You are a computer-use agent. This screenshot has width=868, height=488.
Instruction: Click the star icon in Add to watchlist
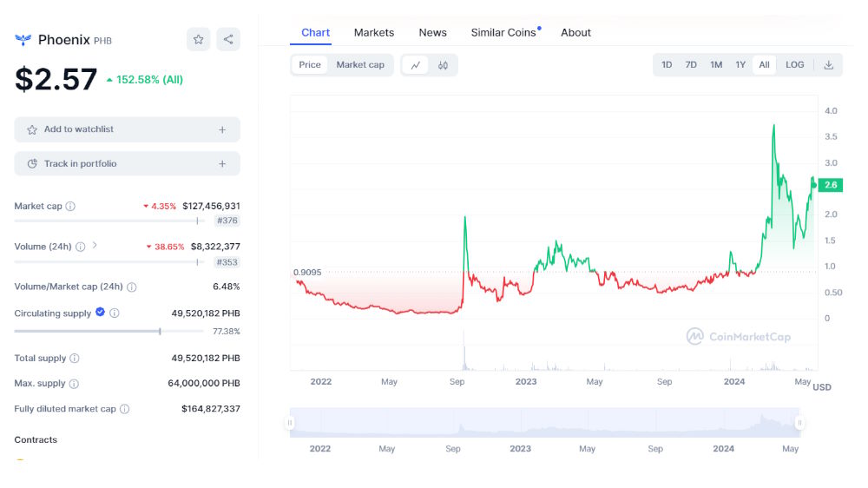[x=32, y=129]
